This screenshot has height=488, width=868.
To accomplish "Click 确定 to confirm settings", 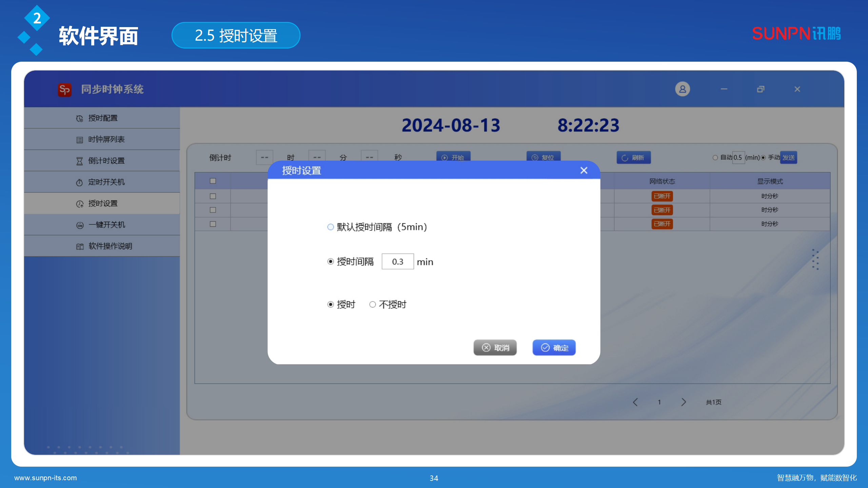I will 554,348.
